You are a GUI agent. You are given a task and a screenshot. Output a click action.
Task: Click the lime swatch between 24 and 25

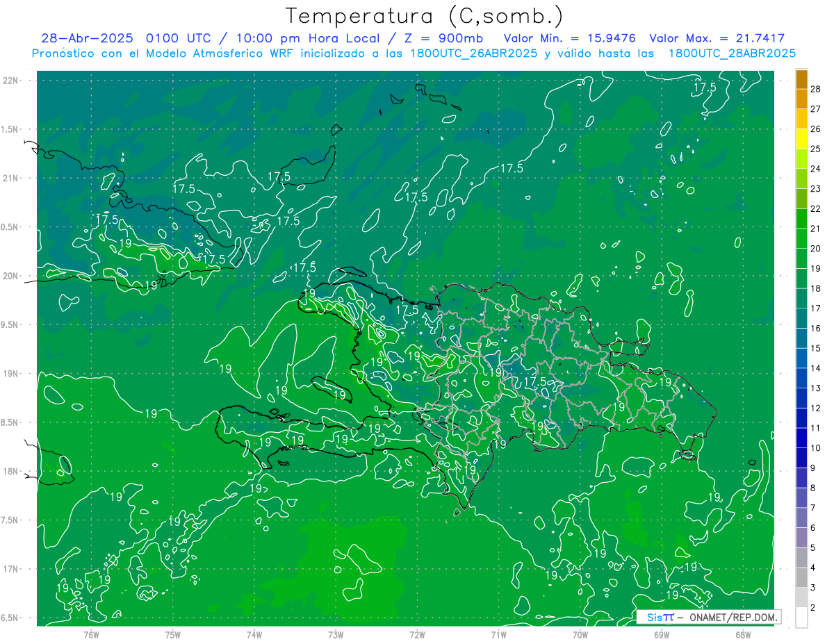(801, 159)
